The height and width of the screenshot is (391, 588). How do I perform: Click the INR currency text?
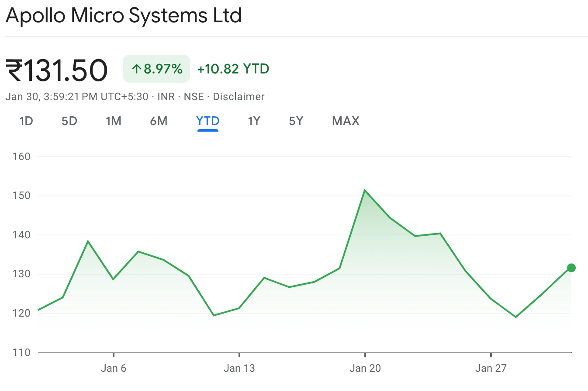(x=166, y=97)
